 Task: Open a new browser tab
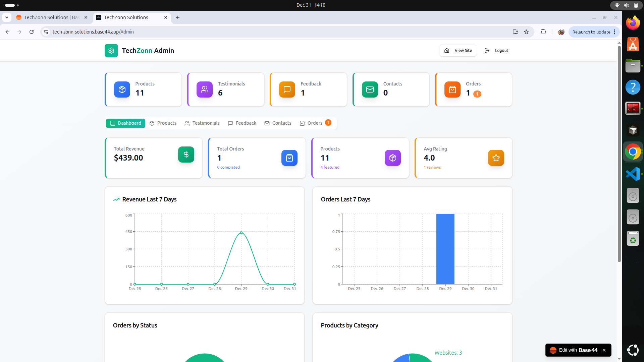tap(178, 17)
